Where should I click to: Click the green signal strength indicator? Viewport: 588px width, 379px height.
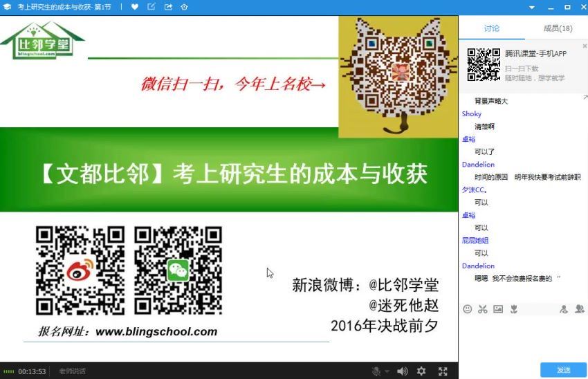tap(8, 371)
